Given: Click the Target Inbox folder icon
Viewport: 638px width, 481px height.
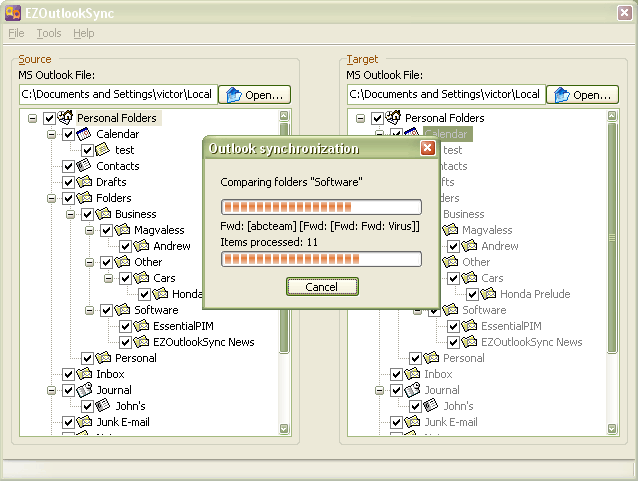Looking at the screenshot, I should [x=412, y=373].
